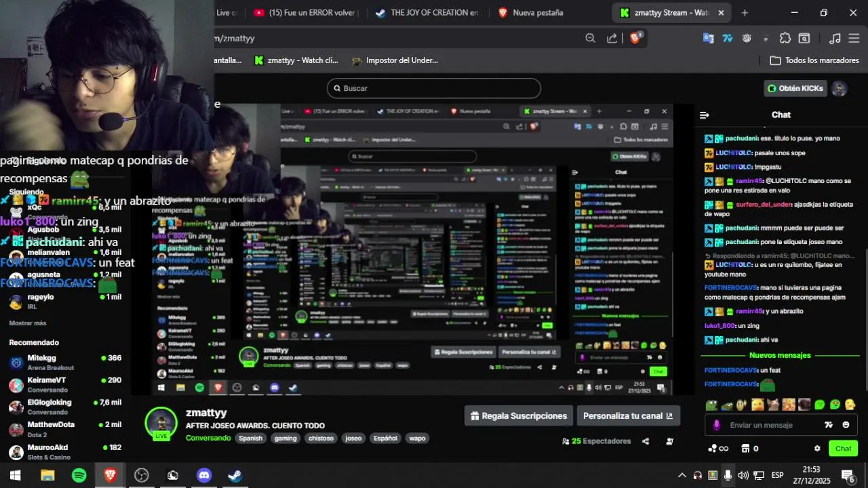Open the Extensions puzzle icon
Viewport: 868px width, 488px height.
point(785,38)
